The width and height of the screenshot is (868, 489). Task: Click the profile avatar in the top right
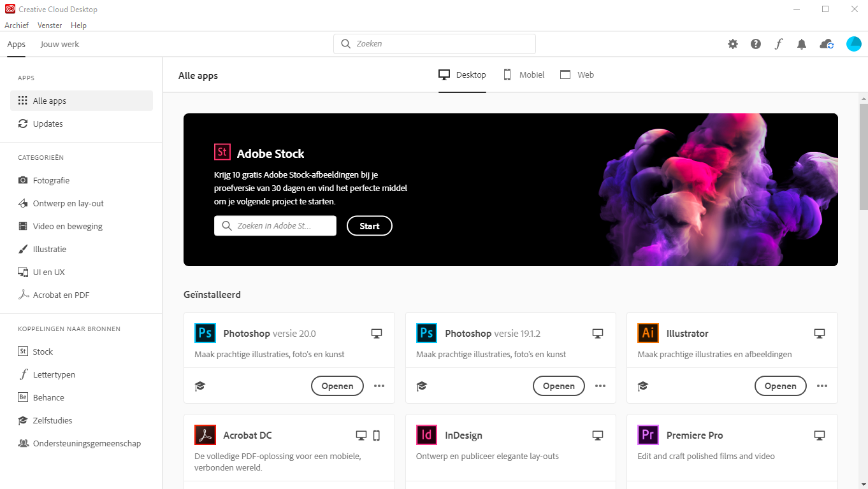pos(854,44)
